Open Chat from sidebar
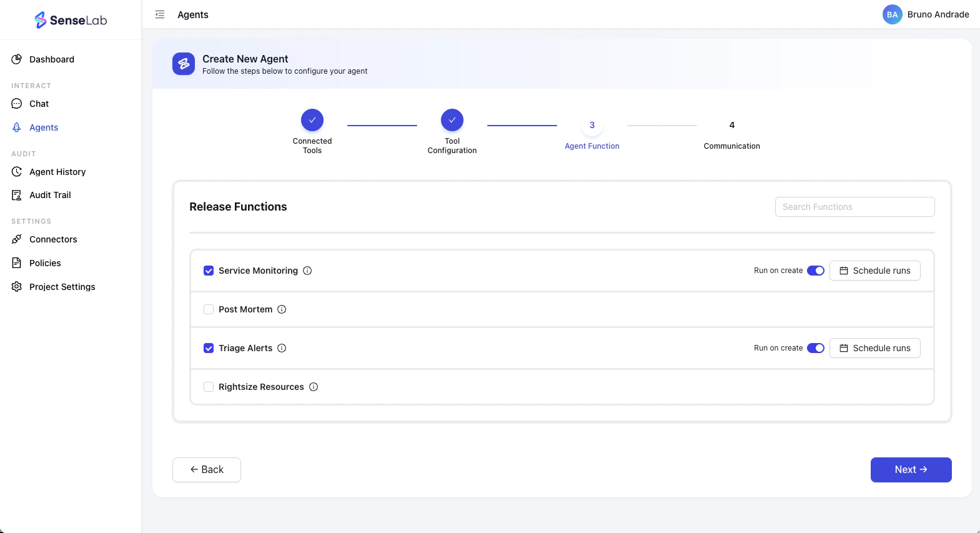This screenshot has height=533, width=980. (x=39, y=104)
